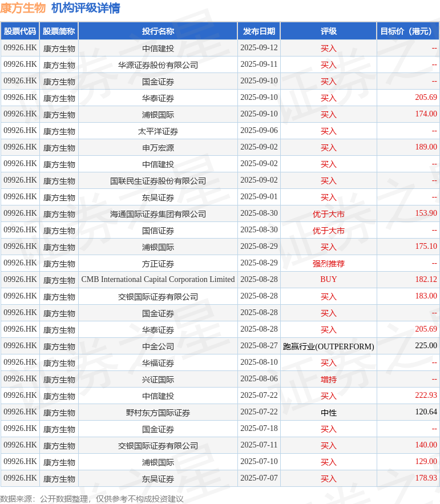Click the 目标价（港元） column header

point(408,31)
